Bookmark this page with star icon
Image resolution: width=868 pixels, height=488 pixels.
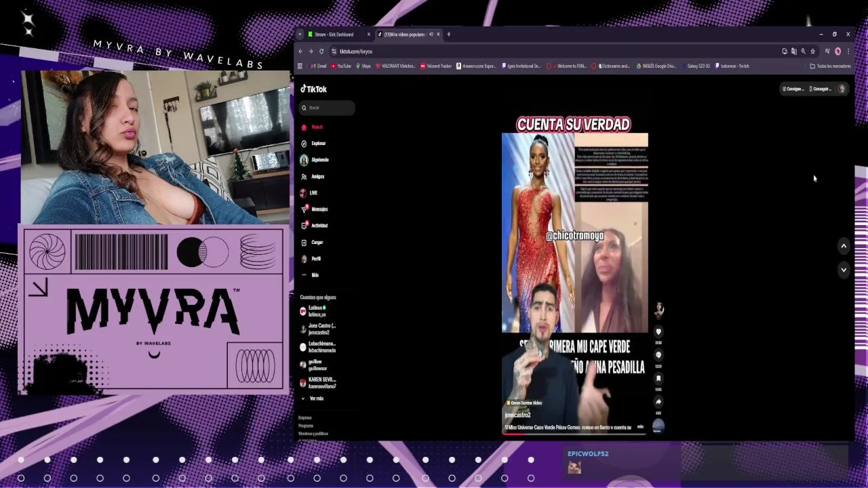(812, 52)
